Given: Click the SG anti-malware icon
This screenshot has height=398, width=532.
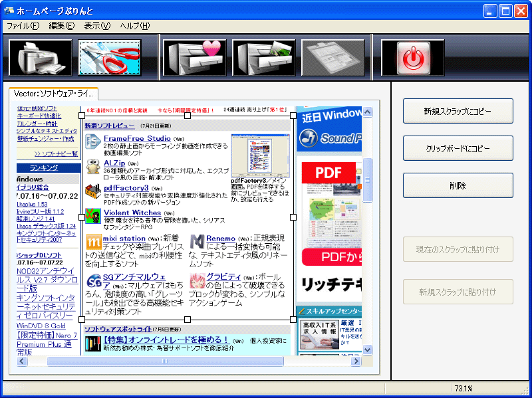Looking at the screenshot, I should tap(94, 281).
